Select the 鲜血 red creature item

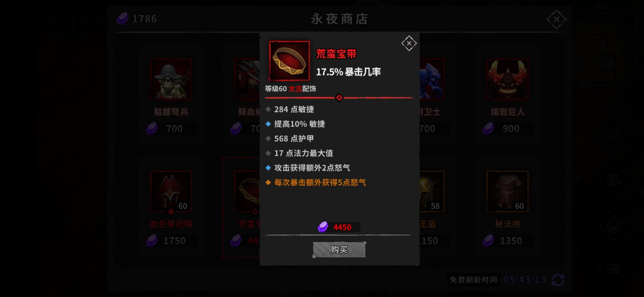[x=247, y=79]
